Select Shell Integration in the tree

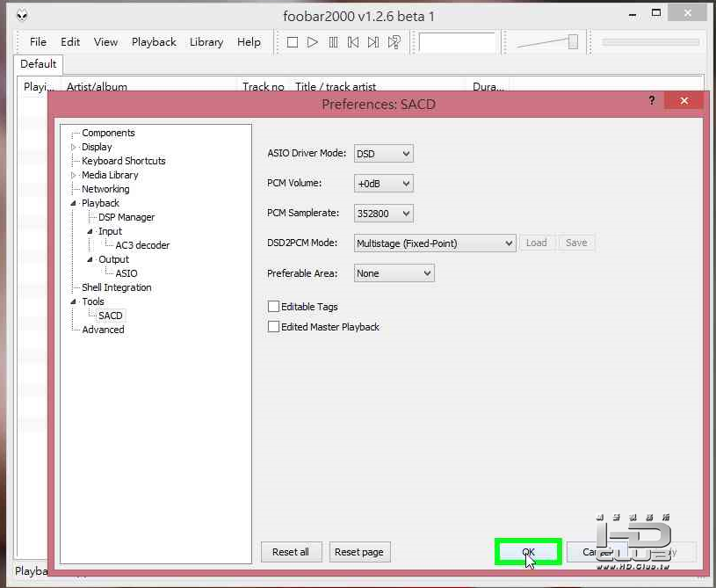117,287
